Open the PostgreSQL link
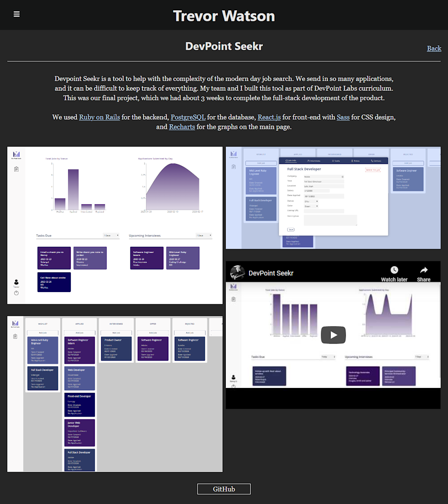This screenshot has width=448, height=504. tap(188, 117)
